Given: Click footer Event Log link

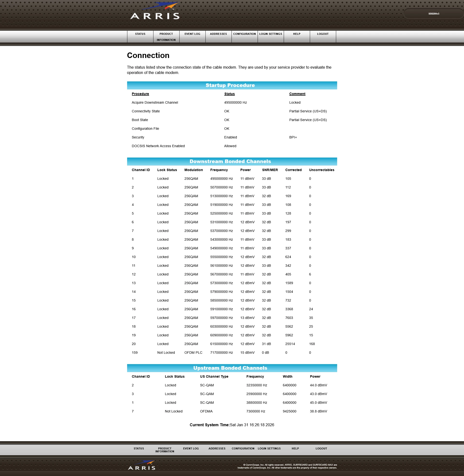Looking at the screenshot, I should 191,448.
